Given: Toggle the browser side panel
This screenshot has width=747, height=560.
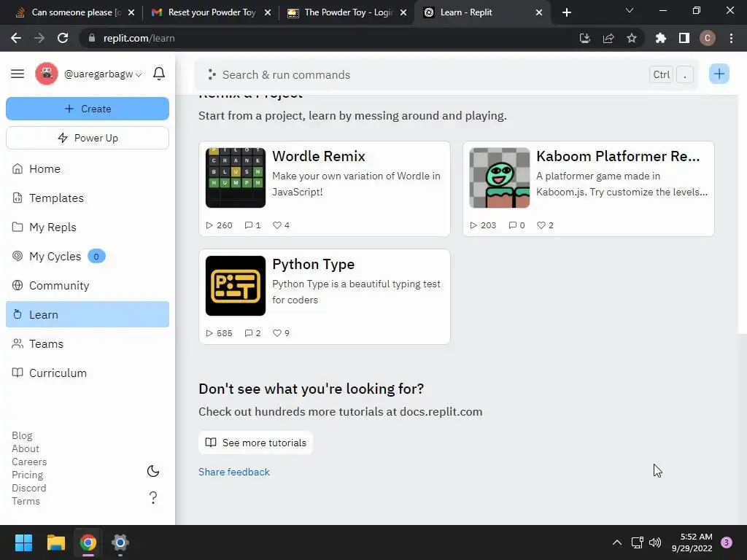Looking at the screenshot, I should tap(684, 38).
